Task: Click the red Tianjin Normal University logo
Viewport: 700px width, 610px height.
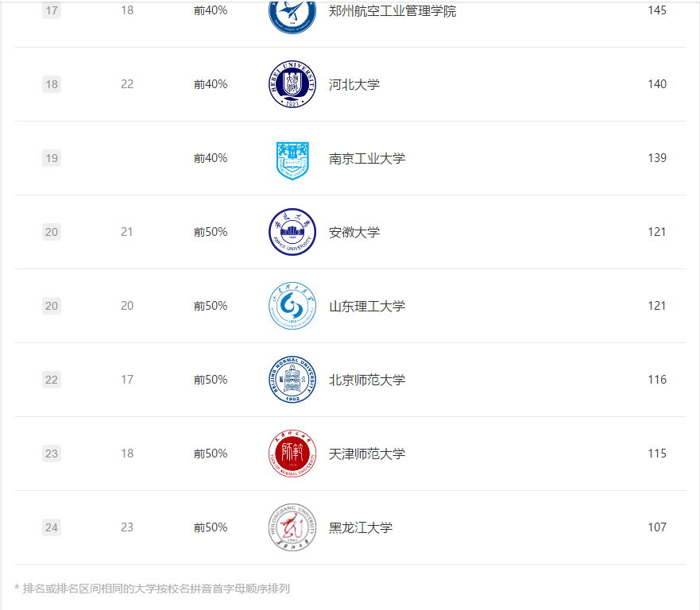Action: [x=292, y=454]
